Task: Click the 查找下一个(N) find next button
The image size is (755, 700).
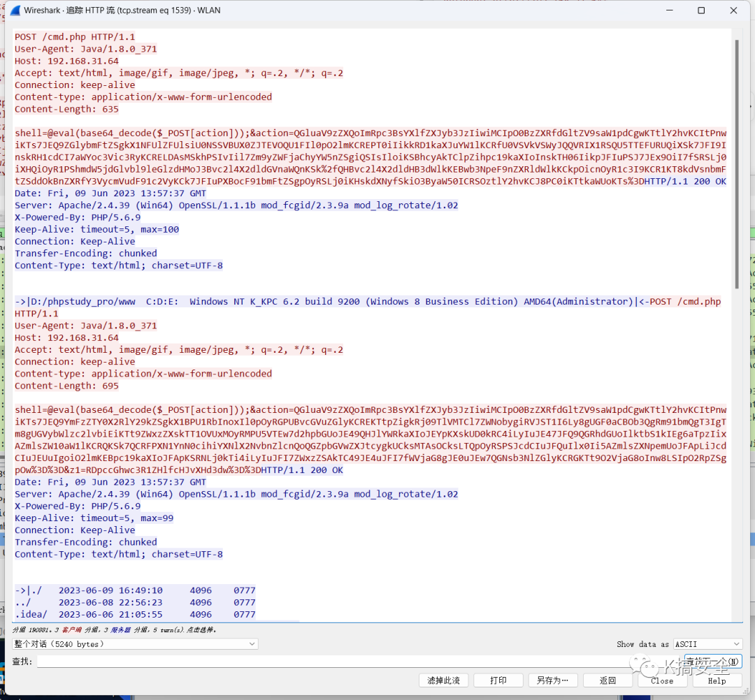Action: 713,662
